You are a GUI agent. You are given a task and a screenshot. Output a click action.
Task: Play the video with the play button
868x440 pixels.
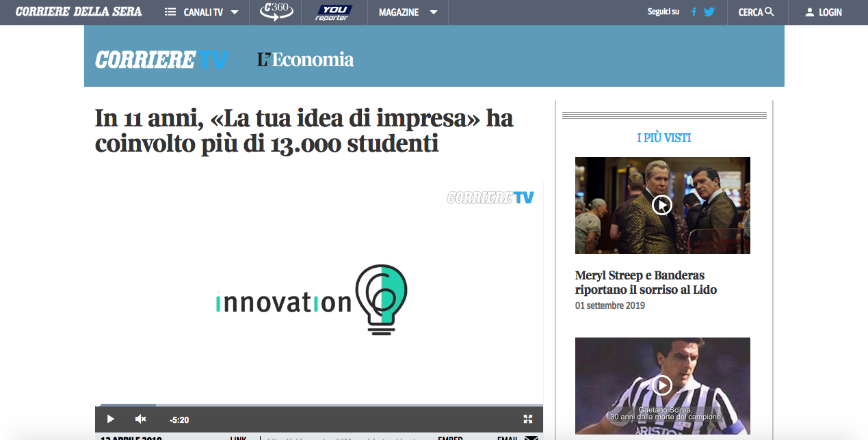(110, 419)
